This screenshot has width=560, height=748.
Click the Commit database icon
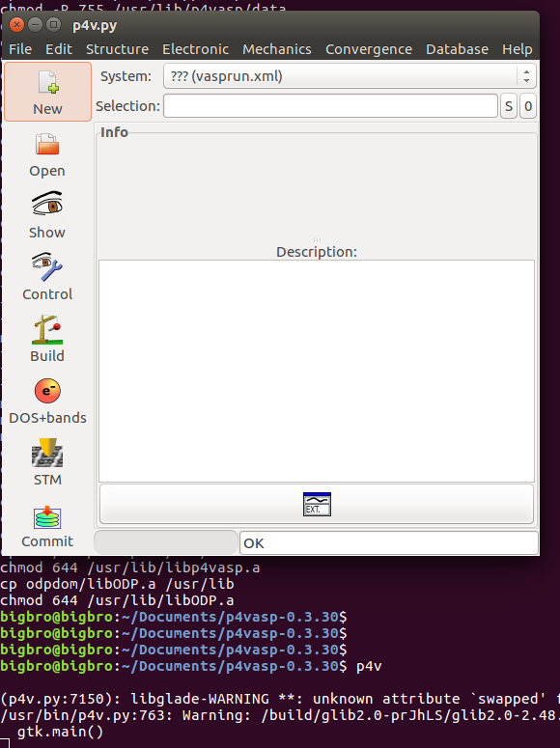47,517
